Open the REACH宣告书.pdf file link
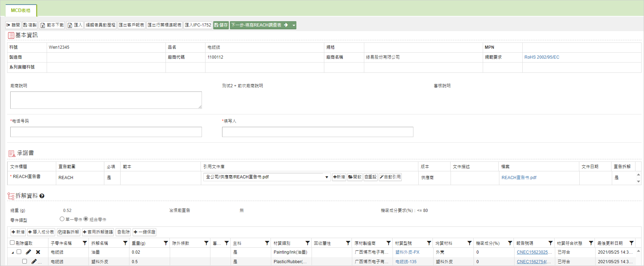 [x=519, y=178]
